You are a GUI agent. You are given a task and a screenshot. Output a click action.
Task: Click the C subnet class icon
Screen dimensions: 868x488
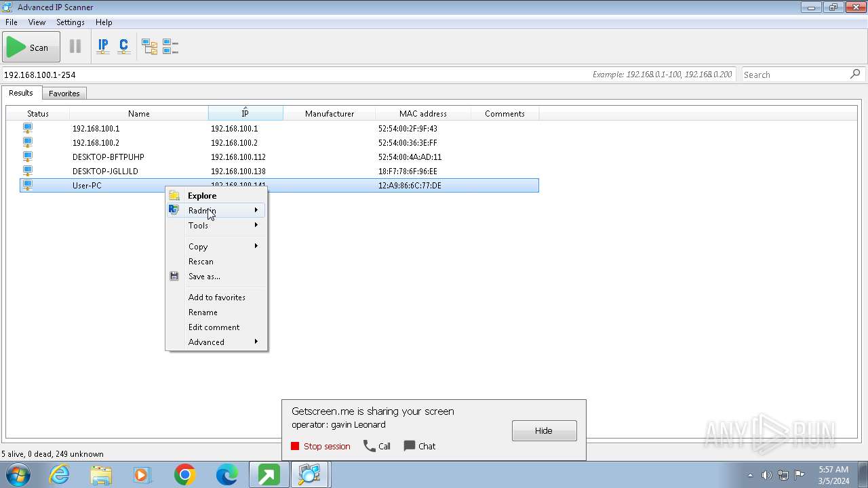point(123,47)
